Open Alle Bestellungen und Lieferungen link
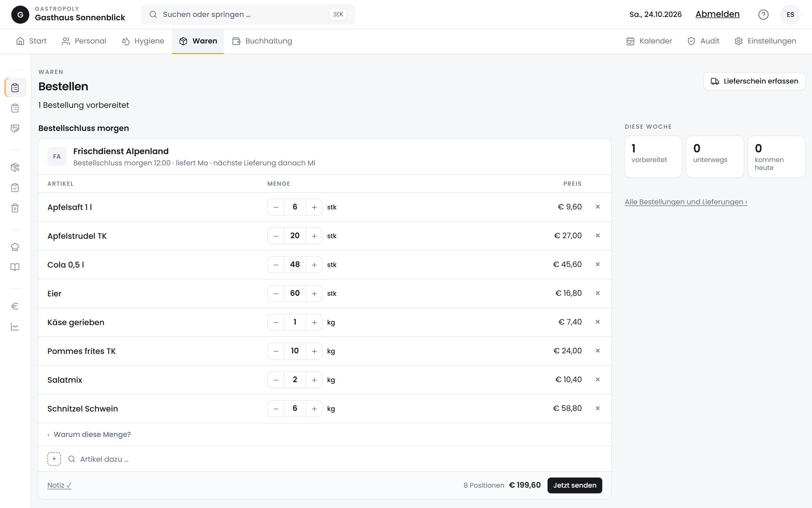 coord(686,202)
